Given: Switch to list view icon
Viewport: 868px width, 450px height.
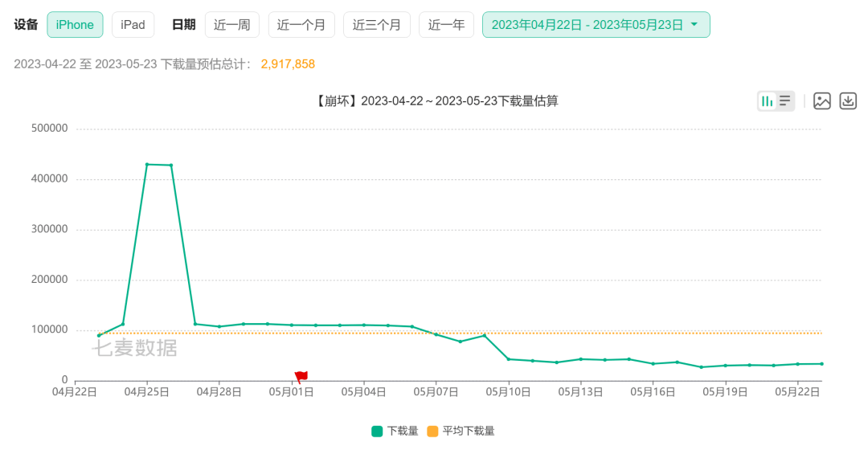Looking at the screenshot, I should pyautogui.click(x=785, y=101).
